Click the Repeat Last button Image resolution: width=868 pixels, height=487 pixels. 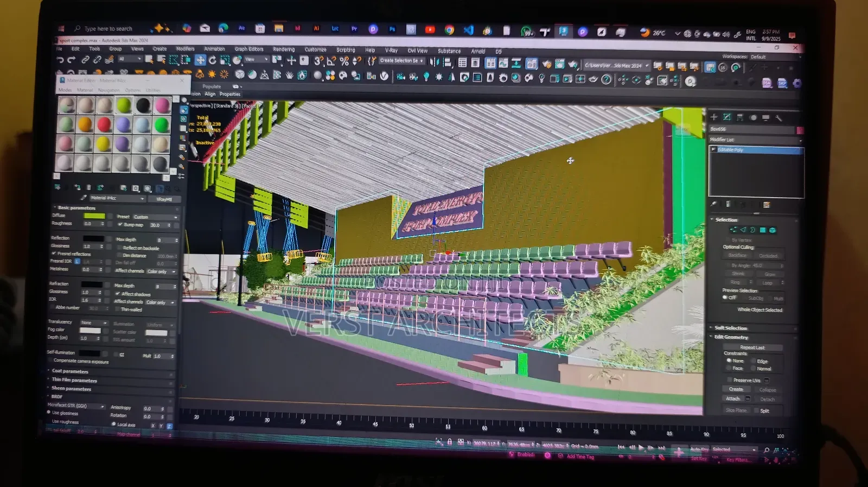tap(752, 347)
